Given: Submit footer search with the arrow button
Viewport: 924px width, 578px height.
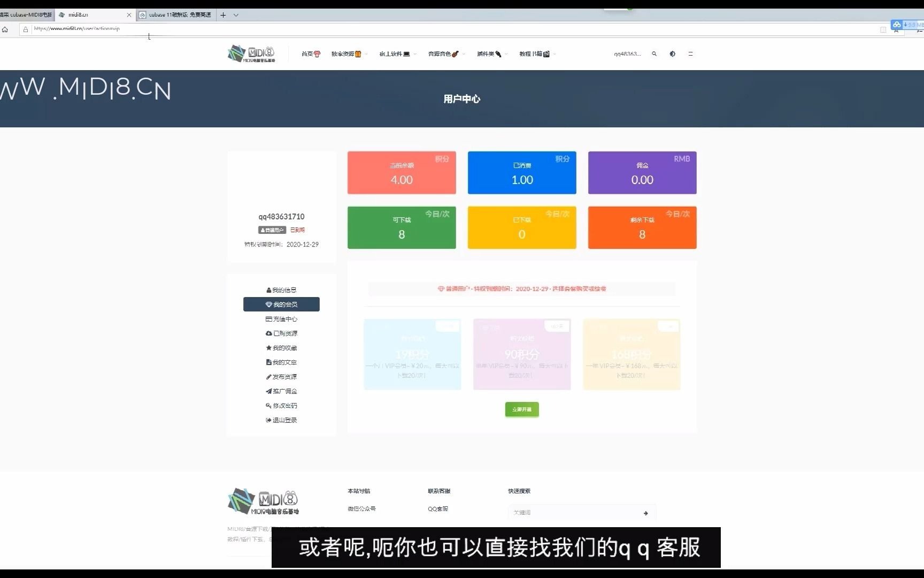Looking at the screenshot, I should tap(646, 513).
